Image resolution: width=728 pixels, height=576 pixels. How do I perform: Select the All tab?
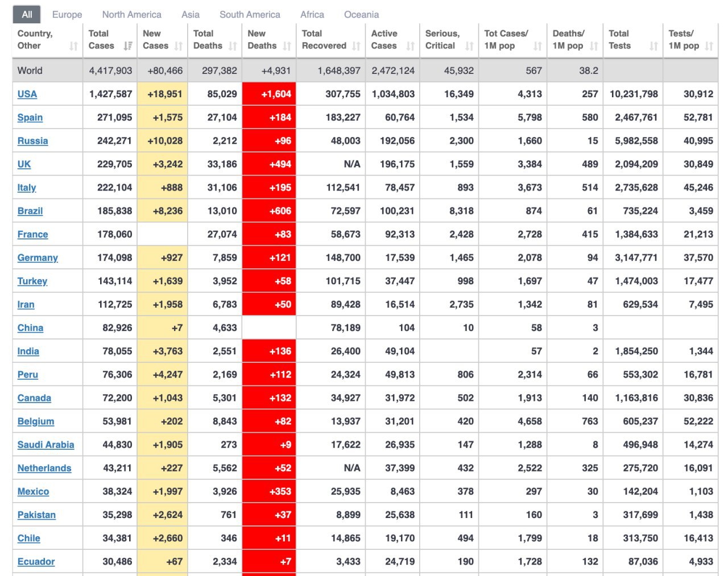click(x=27, y=15)
